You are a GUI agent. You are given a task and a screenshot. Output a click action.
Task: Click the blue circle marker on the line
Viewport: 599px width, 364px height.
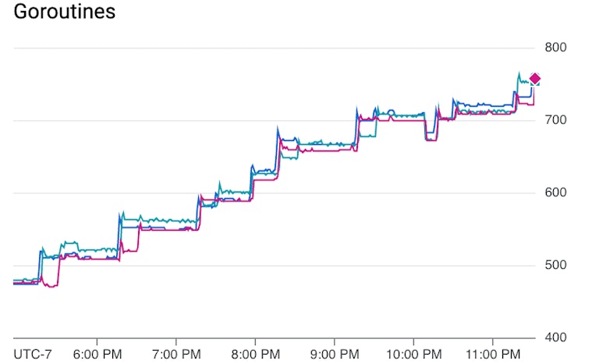click(x=392, y=113)
